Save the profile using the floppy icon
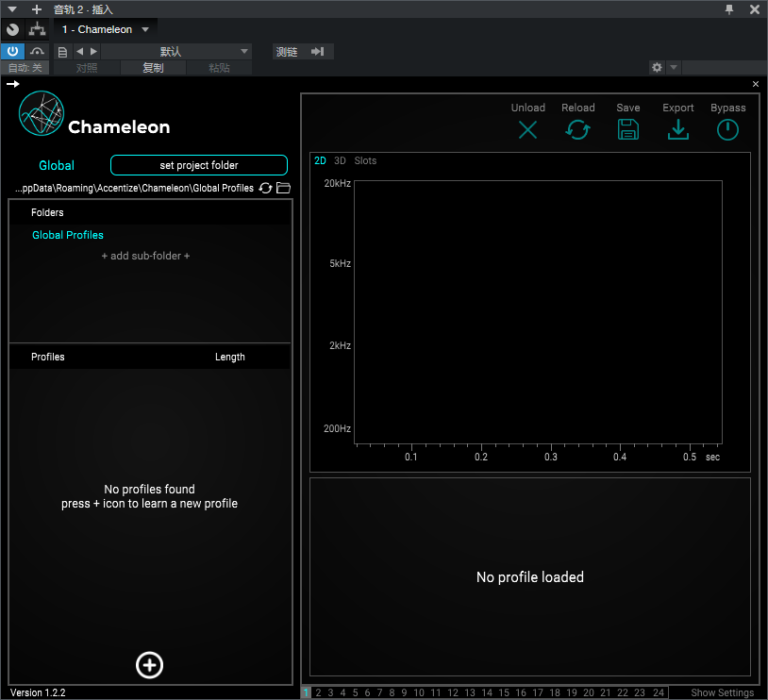768x700 pixels. 628,130
